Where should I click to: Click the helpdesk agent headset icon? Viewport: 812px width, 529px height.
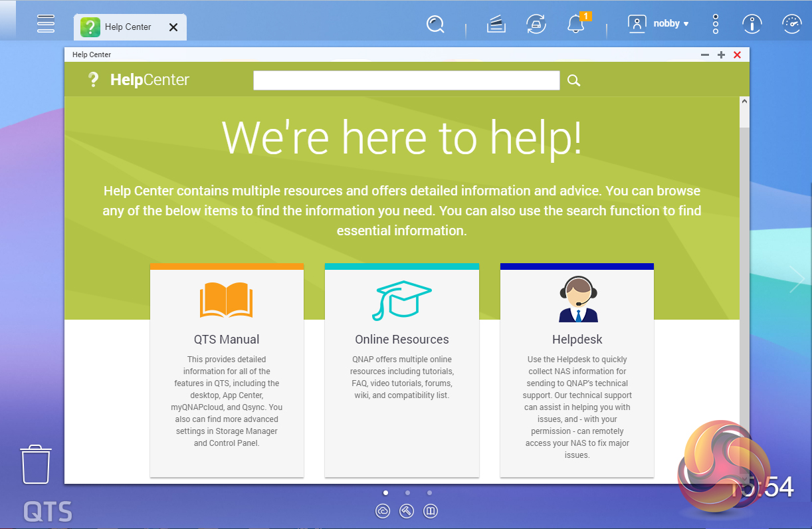point(577,300)
